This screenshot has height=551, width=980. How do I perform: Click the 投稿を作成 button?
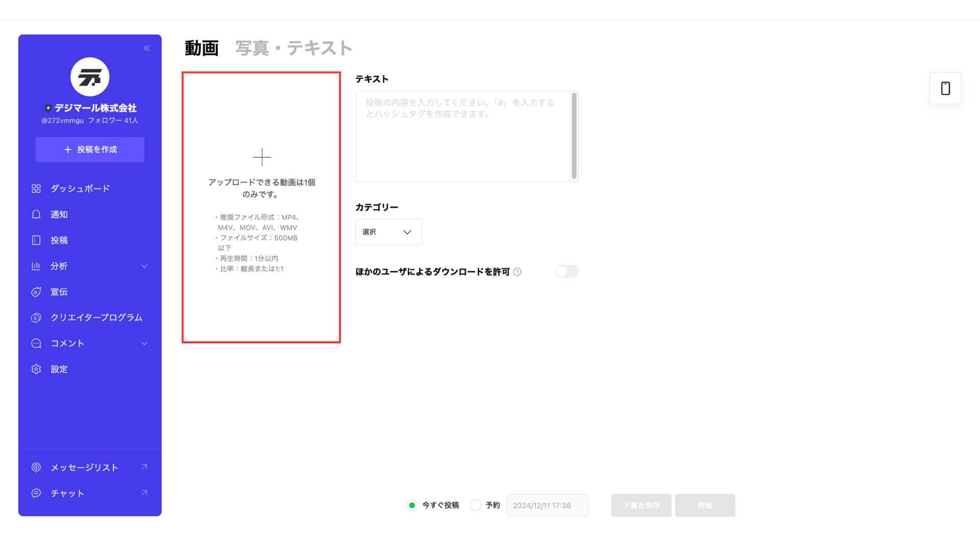[90, 149]
